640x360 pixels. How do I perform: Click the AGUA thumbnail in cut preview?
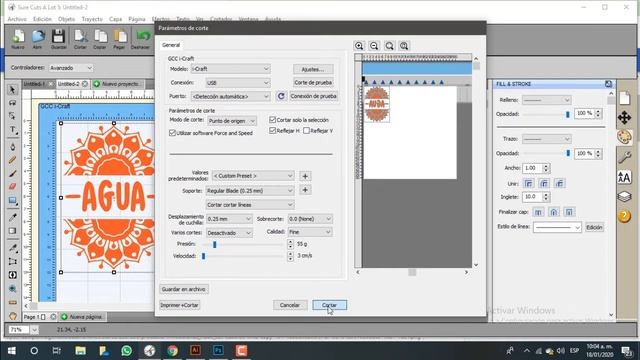[x=376, y=104]
